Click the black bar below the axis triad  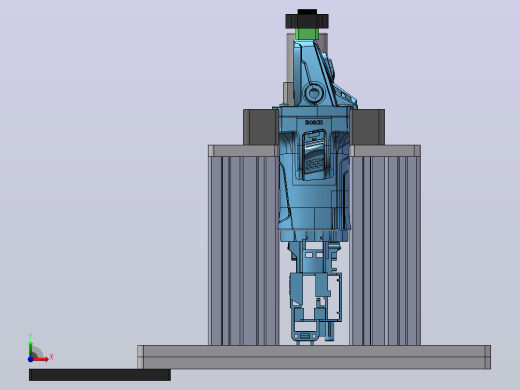(x=100, y=375)
